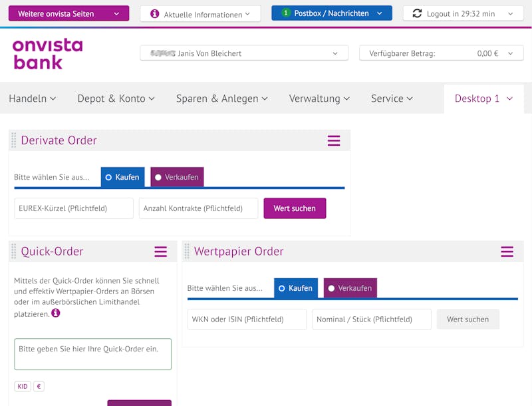Select Verkaufen in Derivate Order
Viewport: 532px width, 406px height.
[177, 177]
